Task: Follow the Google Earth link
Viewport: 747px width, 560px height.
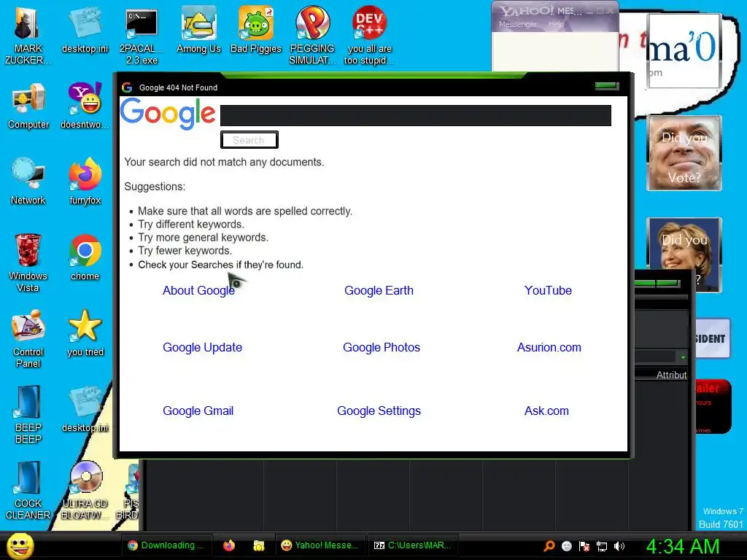Action: coord(379,290)
